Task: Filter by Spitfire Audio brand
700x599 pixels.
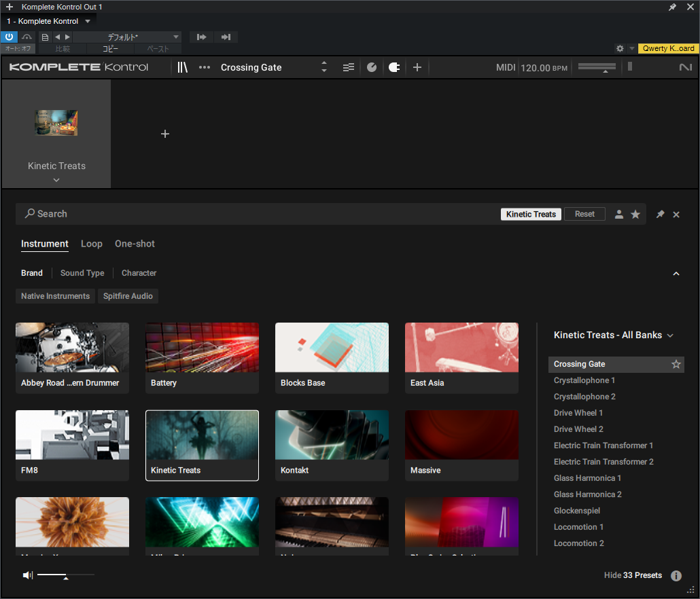Action: (x=128, y=296)
